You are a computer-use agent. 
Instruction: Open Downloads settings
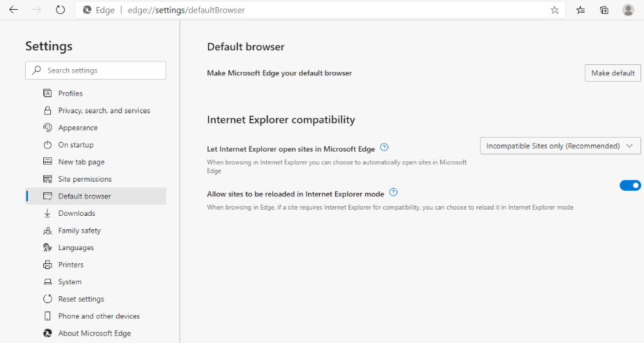(95, 213)
